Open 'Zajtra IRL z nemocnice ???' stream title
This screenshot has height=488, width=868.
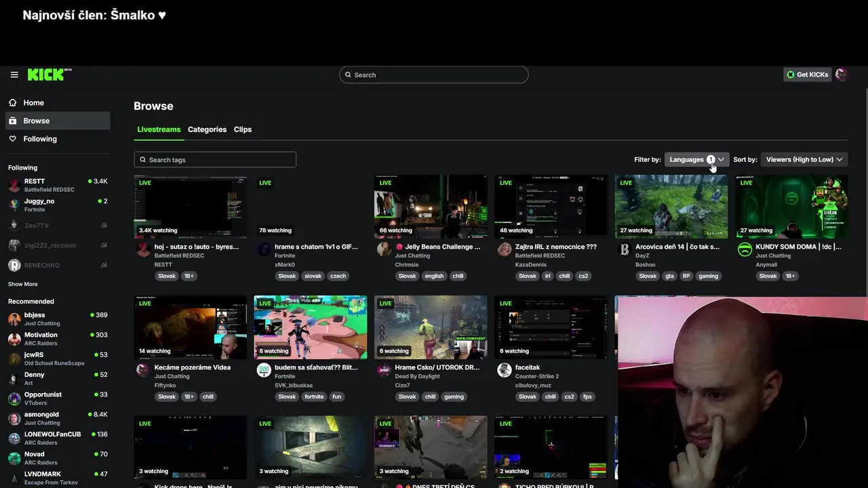(x=556, y=247)
